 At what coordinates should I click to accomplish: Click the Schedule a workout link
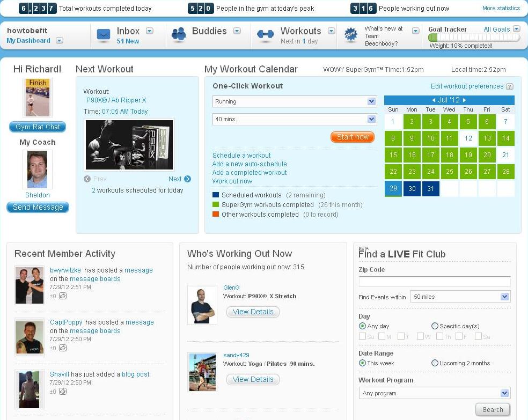coord(241,156)
